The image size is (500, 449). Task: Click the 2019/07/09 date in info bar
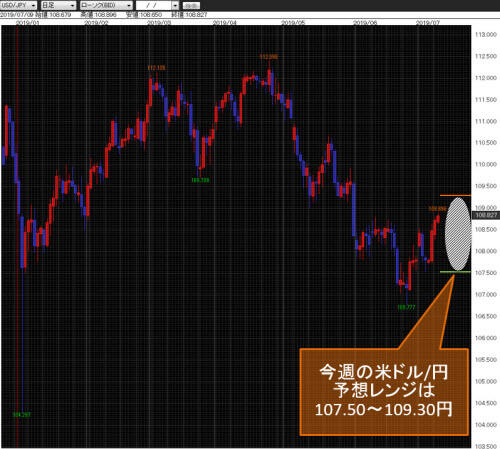pos(16,15)
